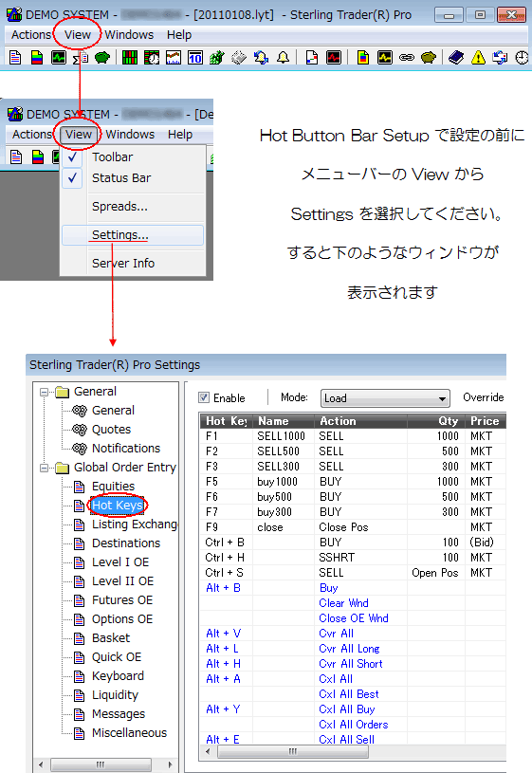This screenshot has width=532, height=773.
Task: Click the blank document icon in top toolbar
Action: (x=15, y=57)
